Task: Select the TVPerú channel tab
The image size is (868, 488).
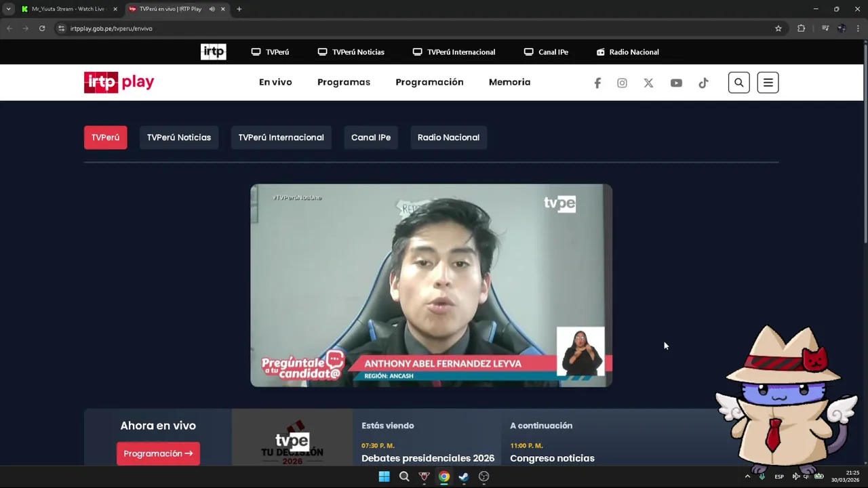Action: coord(105,138)
